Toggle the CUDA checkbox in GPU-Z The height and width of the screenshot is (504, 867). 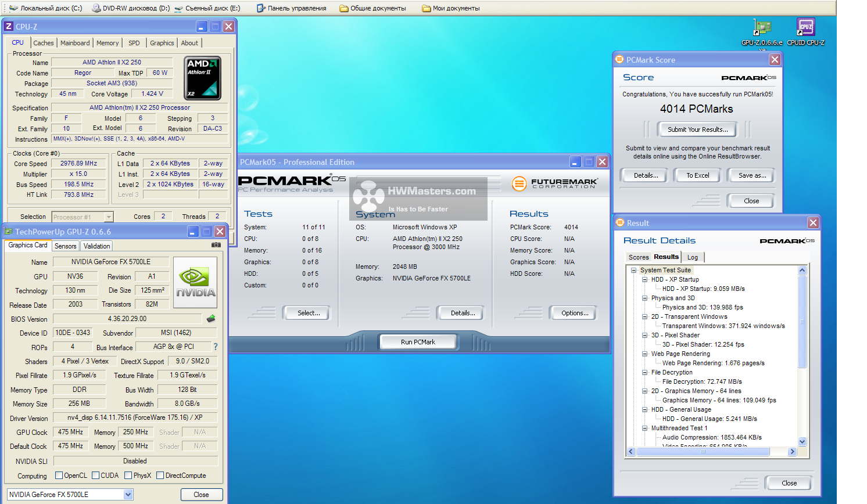coord(95,476)
